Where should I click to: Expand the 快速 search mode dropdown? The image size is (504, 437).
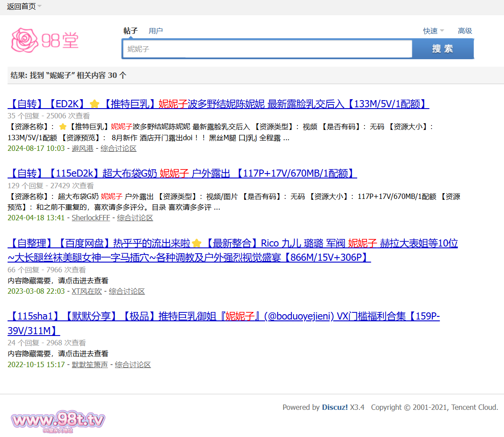point(433,31)
